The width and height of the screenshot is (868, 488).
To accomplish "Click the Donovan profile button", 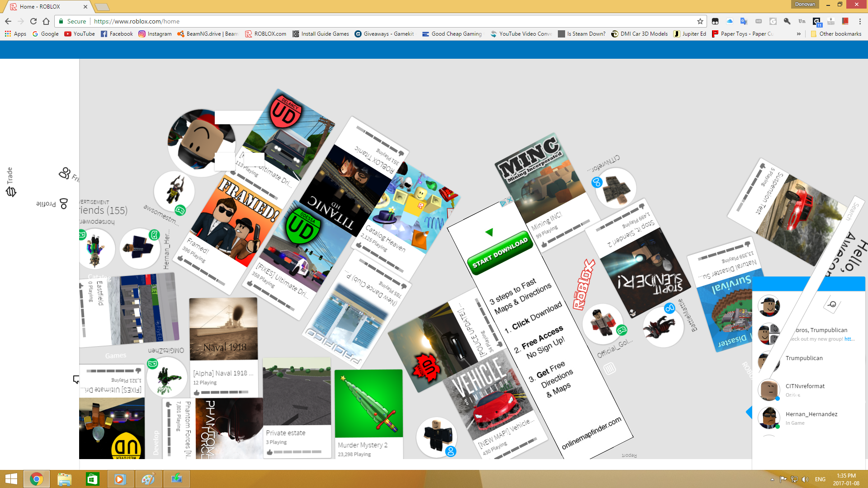I will (805, 4).
